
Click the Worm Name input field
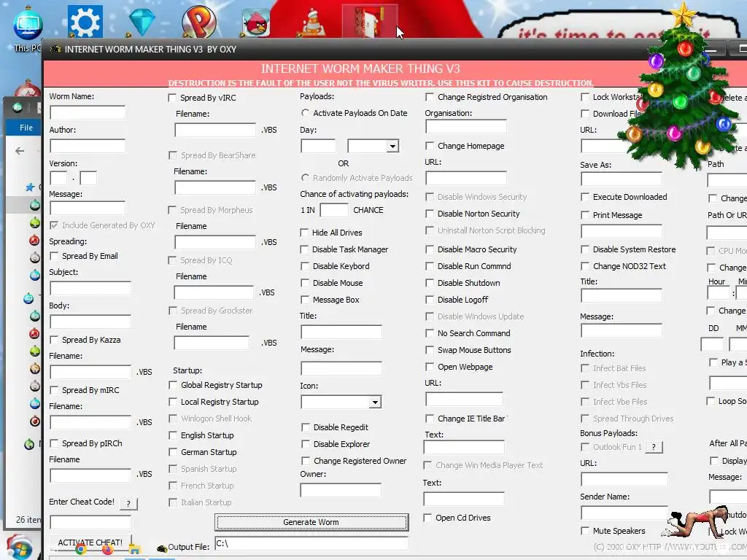tap(88, 113)
